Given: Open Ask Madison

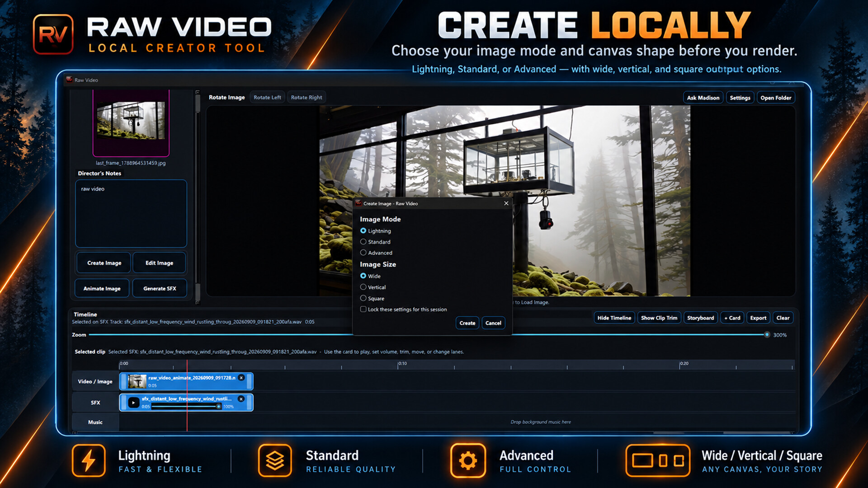Looking at the screenshot, I should tap(703, 98).
